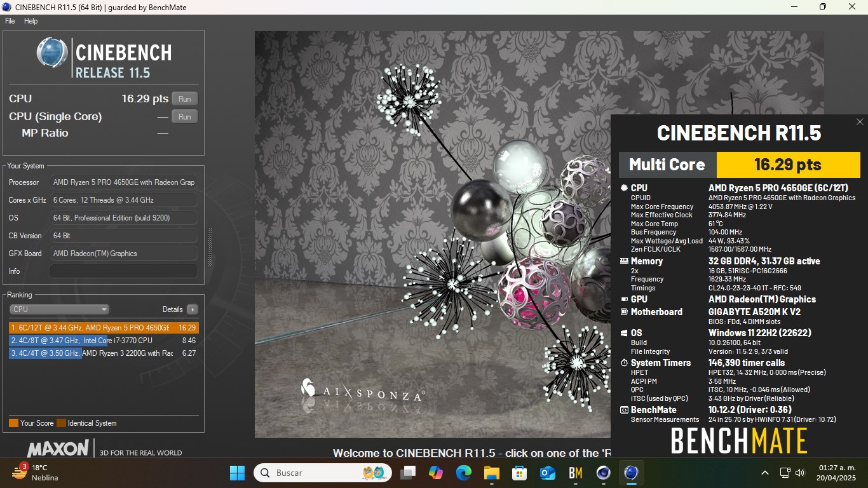
Task: Click the OS field showing Professional Edition
Action: 124,218
